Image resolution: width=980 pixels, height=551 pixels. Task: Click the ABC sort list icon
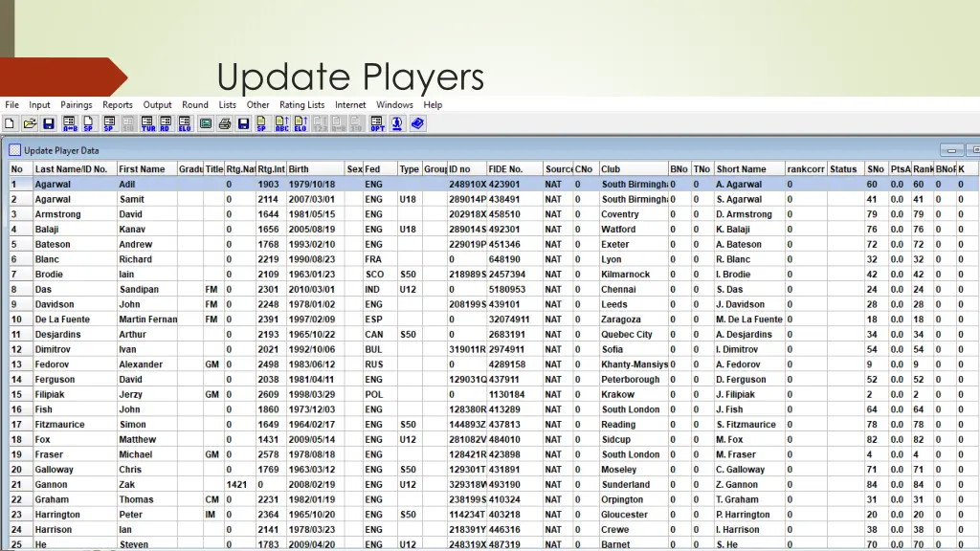[281, 123]
